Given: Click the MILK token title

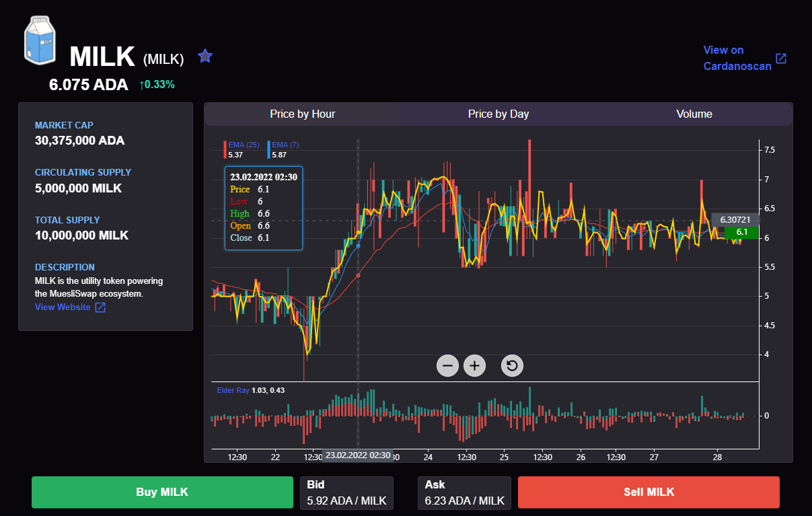Looking at the screenshot, I should click(x=102, y=57).
